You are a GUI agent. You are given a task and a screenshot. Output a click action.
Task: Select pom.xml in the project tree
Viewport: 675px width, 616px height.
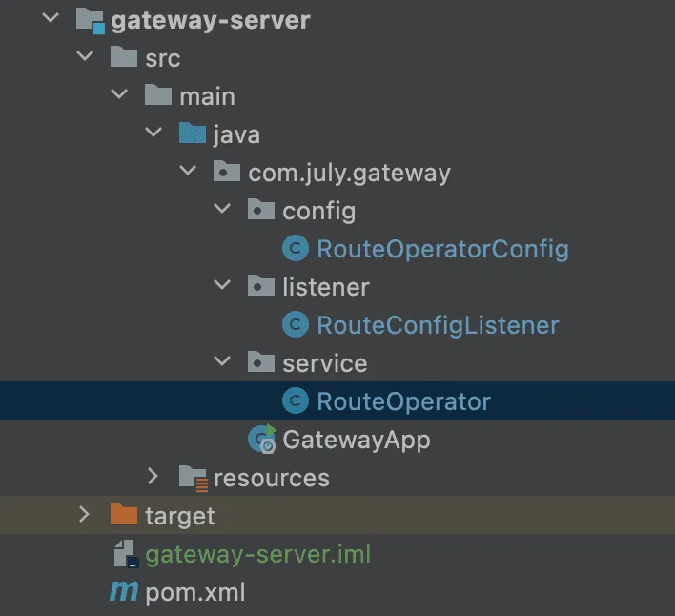(194, 592)
